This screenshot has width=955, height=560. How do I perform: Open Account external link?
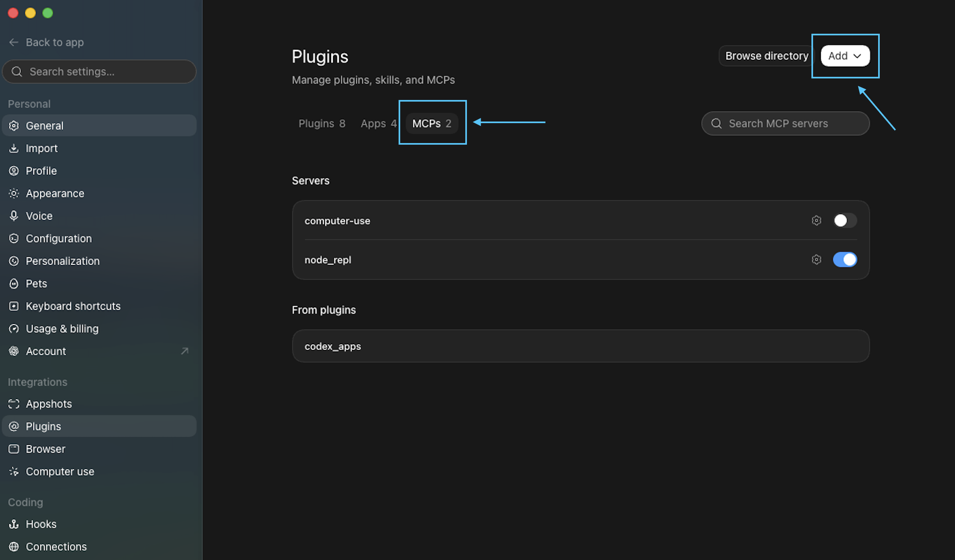(99, 351)
